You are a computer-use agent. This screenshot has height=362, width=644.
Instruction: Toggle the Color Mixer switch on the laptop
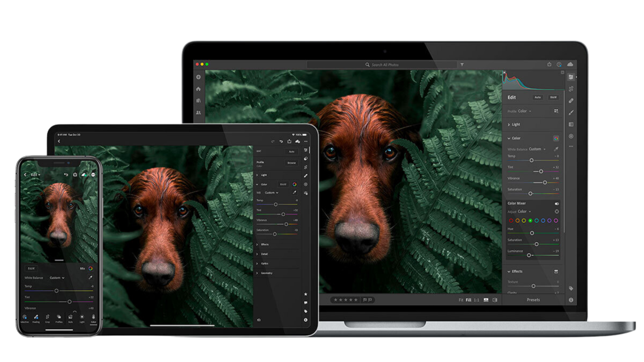557,204
